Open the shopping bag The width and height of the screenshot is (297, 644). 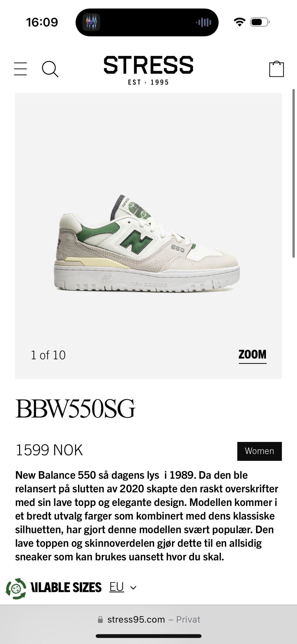pos(276,68)
